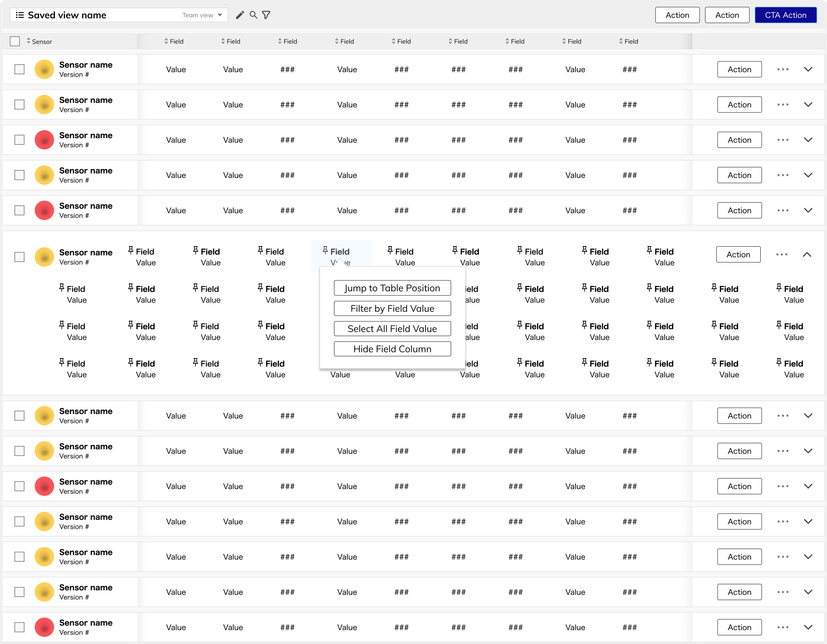Screen dimensions: 827x644
Task: Open the Team view dropdown
Action: (x=202, y=15)
